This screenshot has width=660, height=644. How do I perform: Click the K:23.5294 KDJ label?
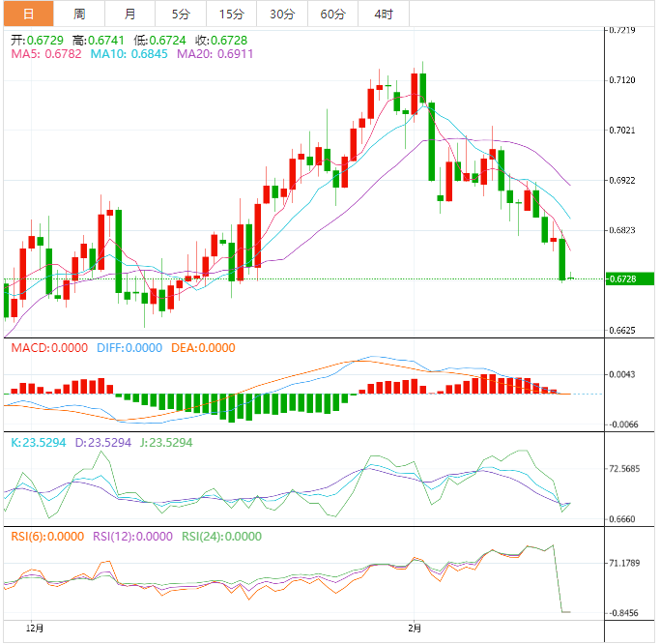pos(40,442)
